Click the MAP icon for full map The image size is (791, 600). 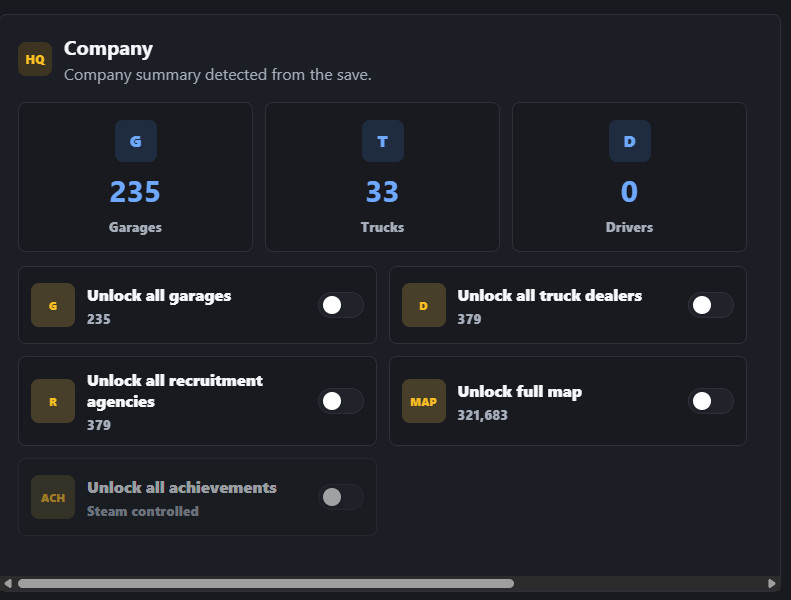pos(424,401)
